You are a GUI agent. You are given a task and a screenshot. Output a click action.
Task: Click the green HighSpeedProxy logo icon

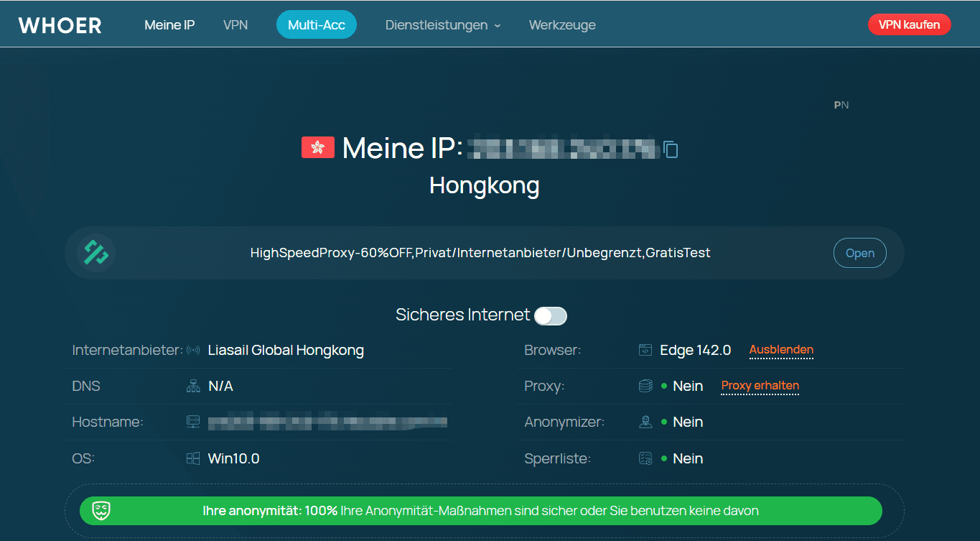(x=96, y=253)
